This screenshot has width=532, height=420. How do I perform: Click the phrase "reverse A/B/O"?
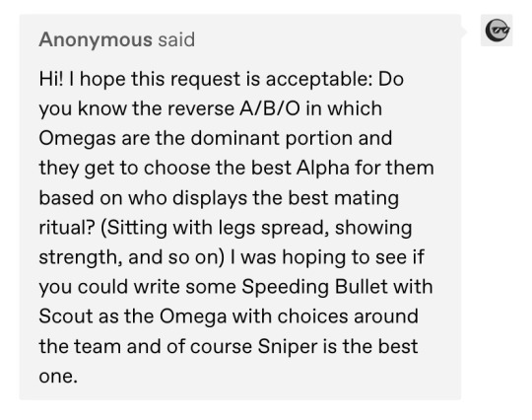(233, 108)
